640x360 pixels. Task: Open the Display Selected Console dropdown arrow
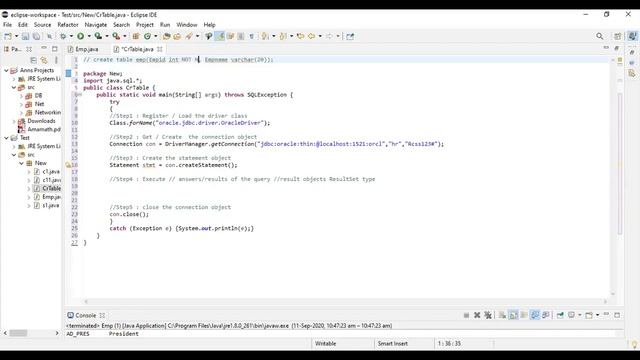[x=579, y=315]
